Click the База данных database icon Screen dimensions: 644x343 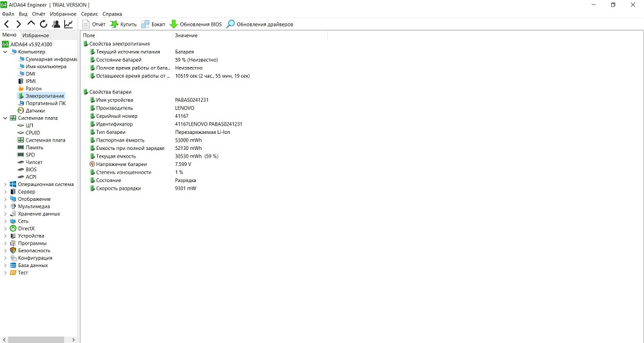(x=13, y=266)
